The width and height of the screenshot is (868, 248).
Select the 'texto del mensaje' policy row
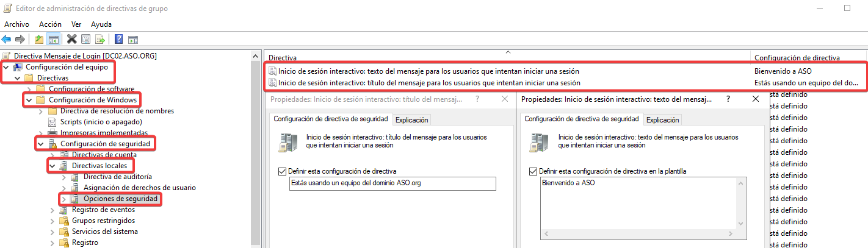click(429, 71)
